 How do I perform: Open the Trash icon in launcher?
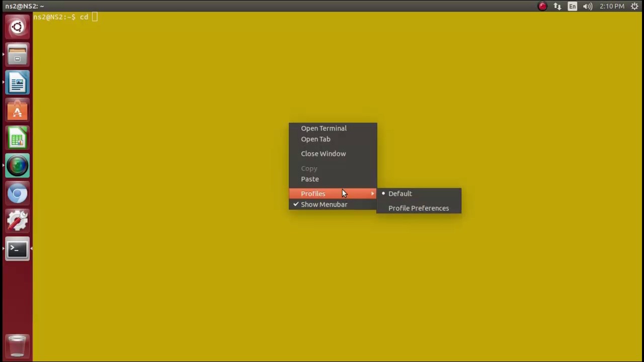[x=17, y=345]
